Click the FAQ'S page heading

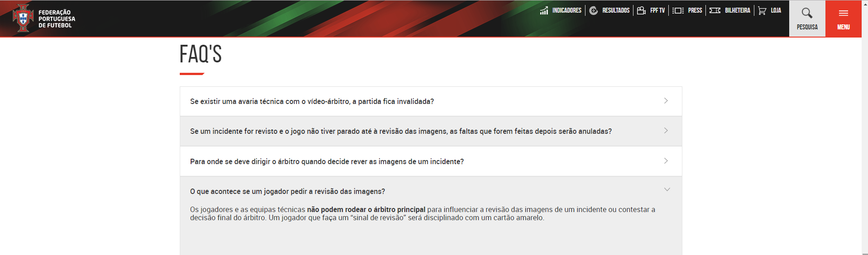click(x=201, y=54)
